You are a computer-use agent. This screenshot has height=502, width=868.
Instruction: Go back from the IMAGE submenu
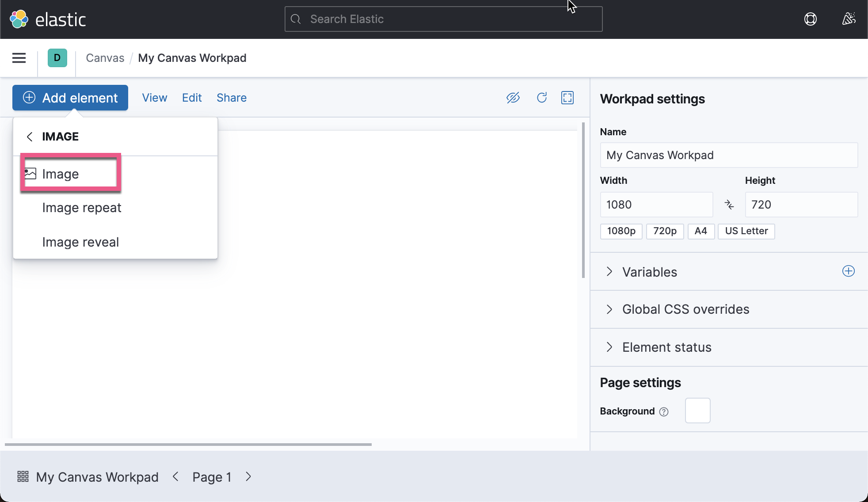(x=30, y=137)
